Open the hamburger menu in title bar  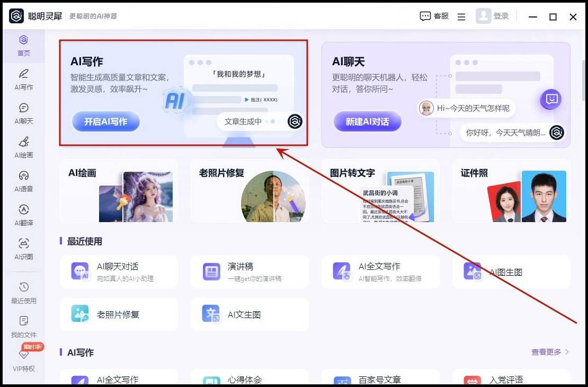461,17
